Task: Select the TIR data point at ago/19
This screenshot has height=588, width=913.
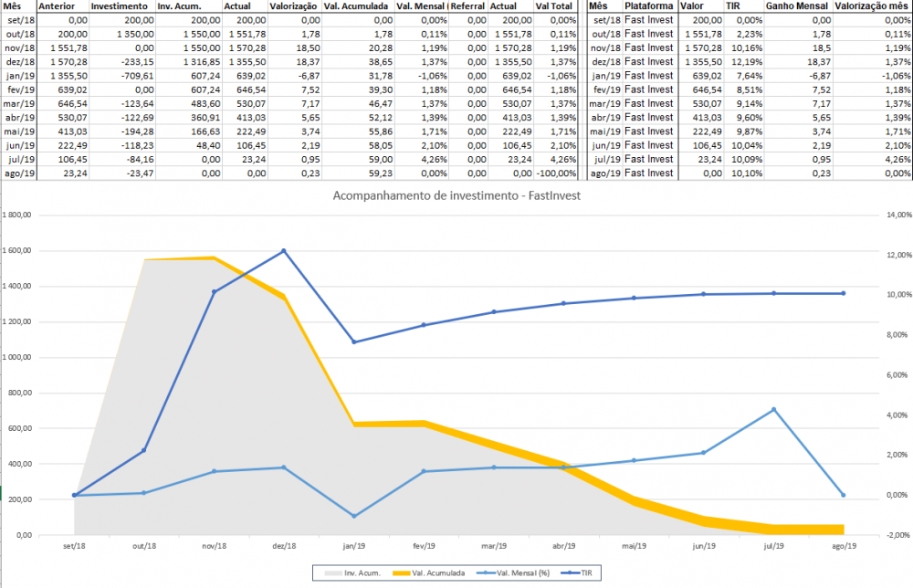Action: coord(843,293)
